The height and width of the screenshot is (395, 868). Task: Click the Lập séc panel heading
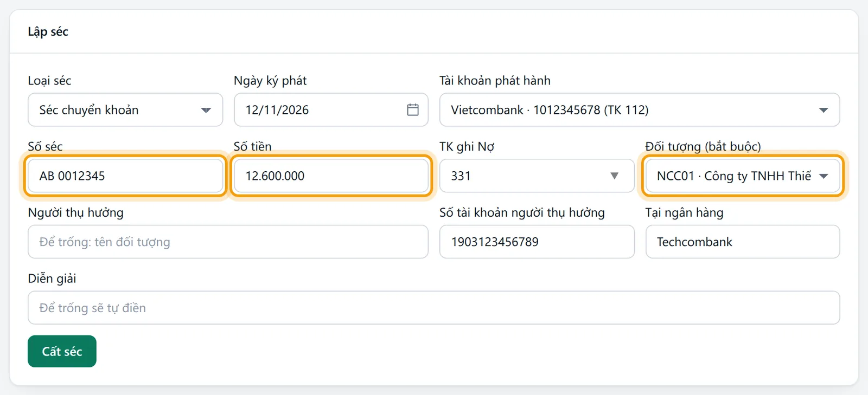click(48, 31)
